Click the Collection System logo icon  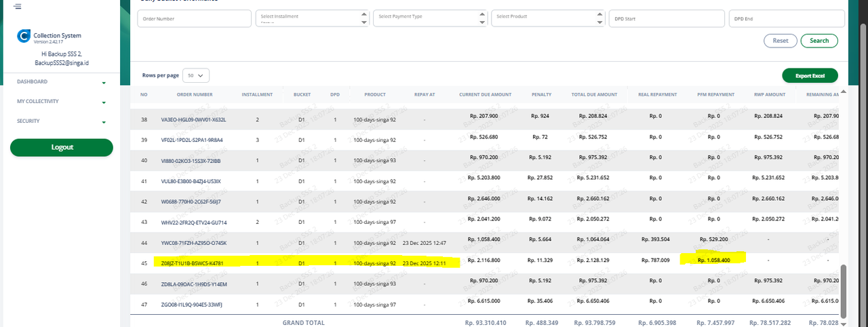pos(24,37)
